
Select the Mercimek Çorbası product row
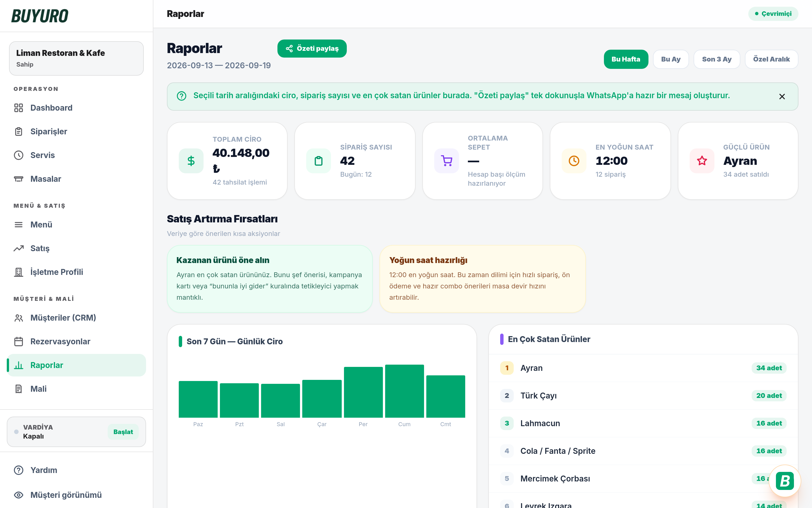click(x=643, y=479)
